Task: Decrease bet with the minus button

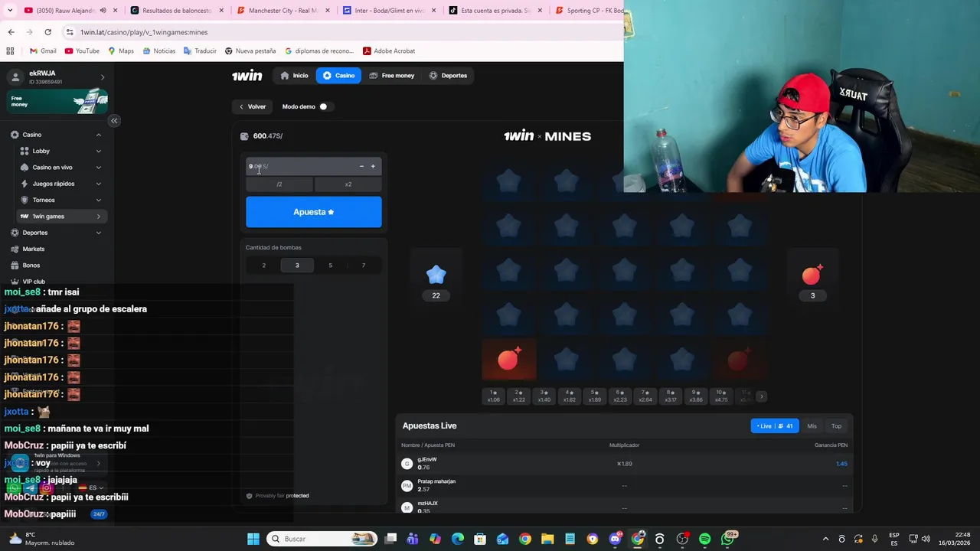Action: coord(361,166)
